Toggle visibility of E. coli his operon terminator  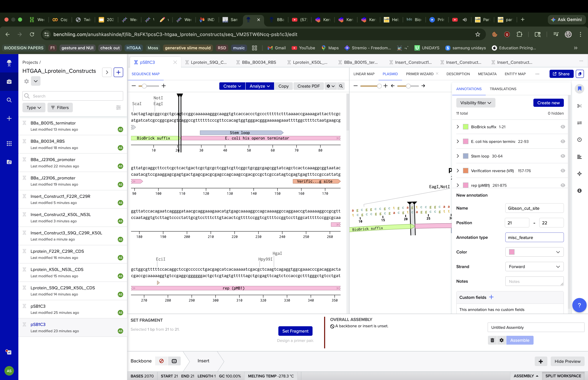click(x=563, y=141)
